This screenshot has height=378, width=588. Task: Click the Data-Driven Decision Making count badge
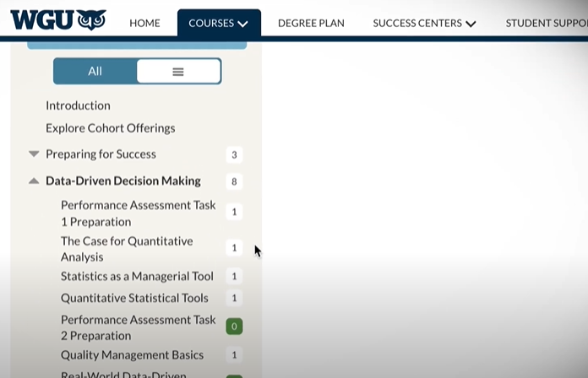pyautogui.click(x=234, y=181)
